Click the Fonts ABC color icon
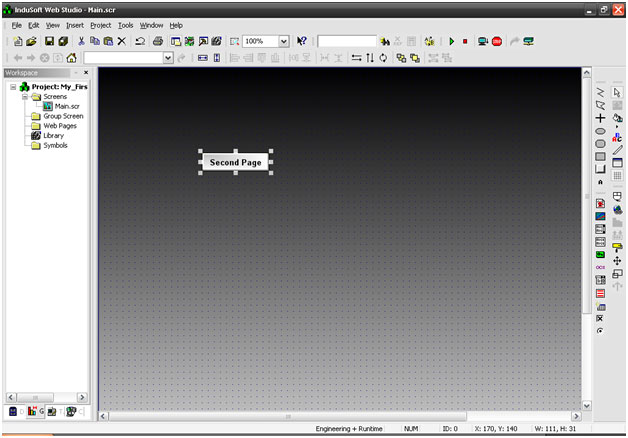 617,137
